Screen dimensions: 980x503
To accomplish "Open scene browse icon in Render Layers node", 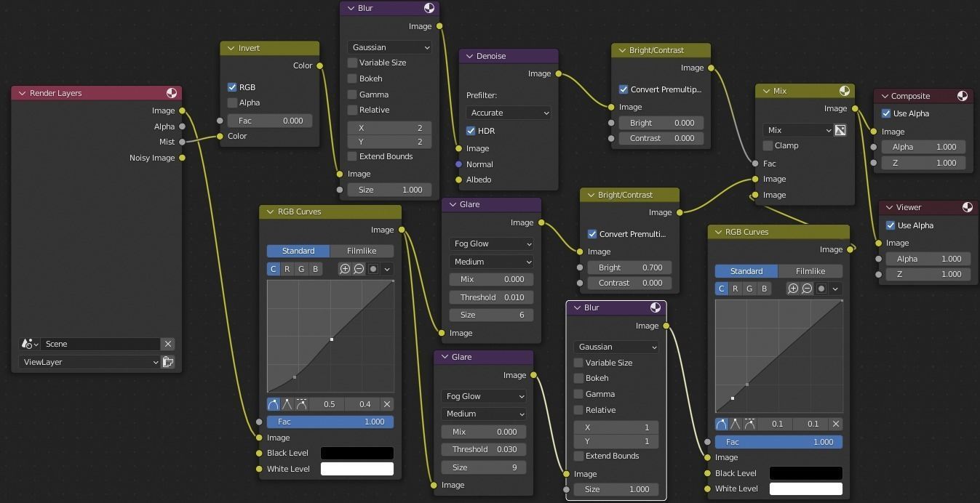I will point(30,344).
